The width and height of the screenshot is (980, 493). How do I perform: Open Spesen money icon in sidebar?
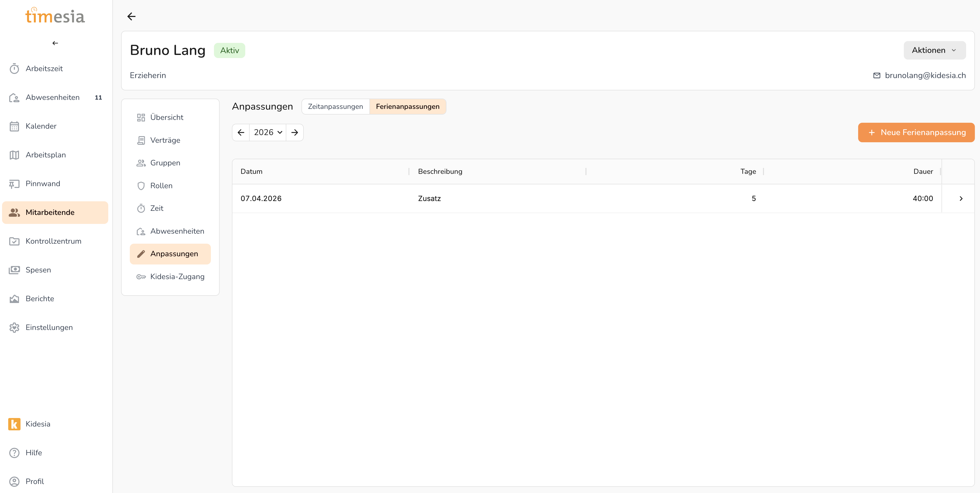[14, 270]
